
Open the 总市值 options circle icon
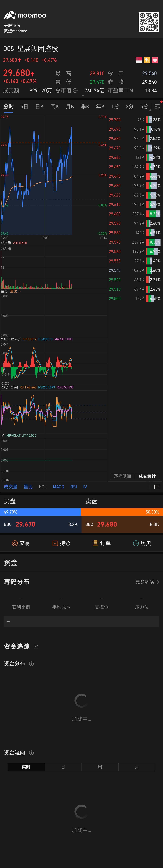(x=75, y=91)
